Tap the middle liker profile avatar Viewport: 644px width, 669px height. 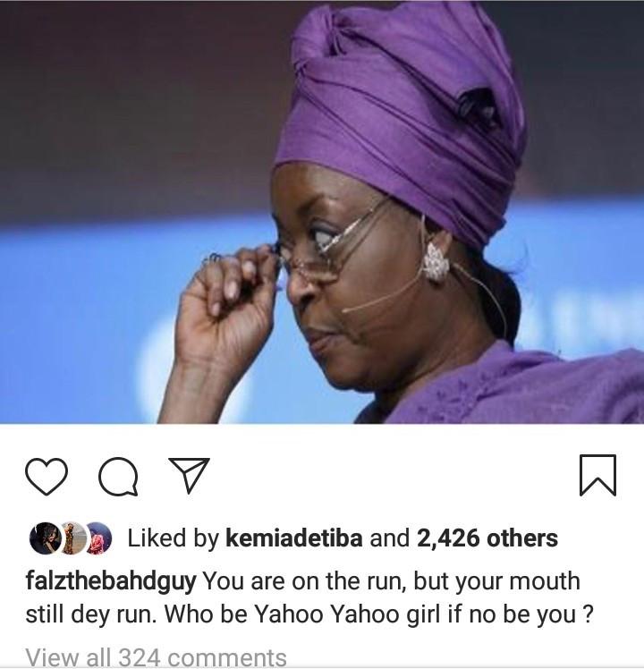pyautogui.click(x=72, y=538)
